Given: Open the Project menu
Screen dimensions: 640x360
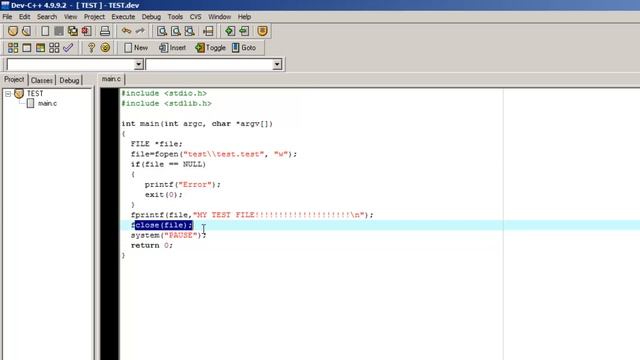Looking at the screenshot, I should 94,17.
